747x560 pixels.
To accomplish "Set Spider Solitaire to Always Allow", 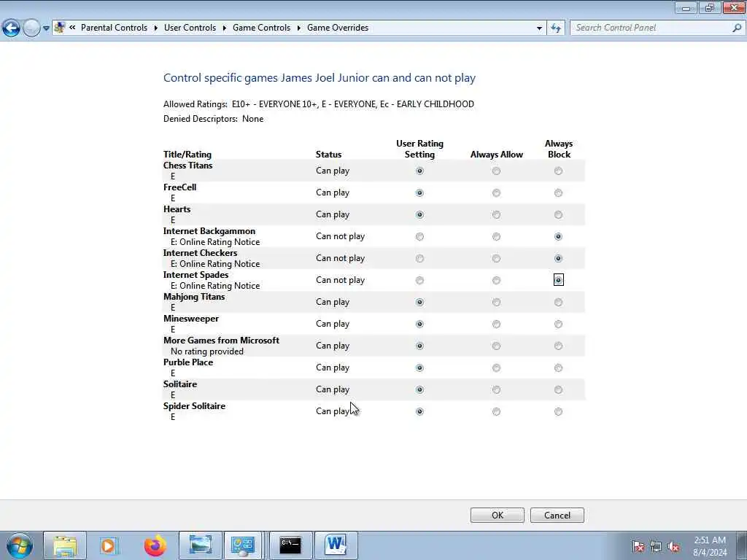I will click(x=496, y=412).
